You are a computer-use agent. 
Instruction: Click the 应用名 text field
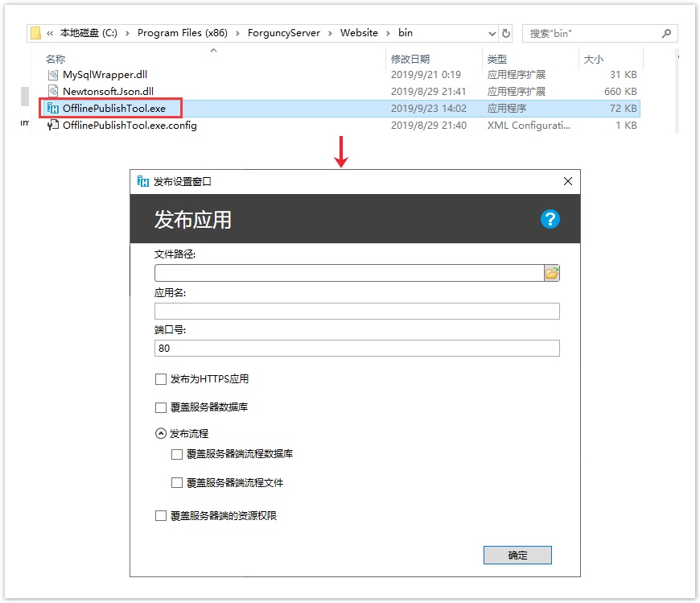point(356,312)
